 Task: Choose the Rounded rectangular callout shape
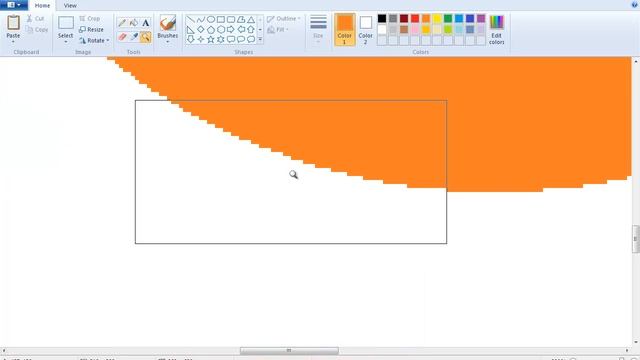pos(231,39)
